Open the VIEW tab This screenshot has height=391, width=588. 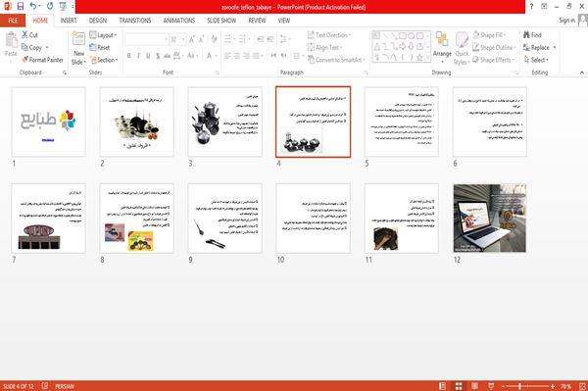pos(284,21)
